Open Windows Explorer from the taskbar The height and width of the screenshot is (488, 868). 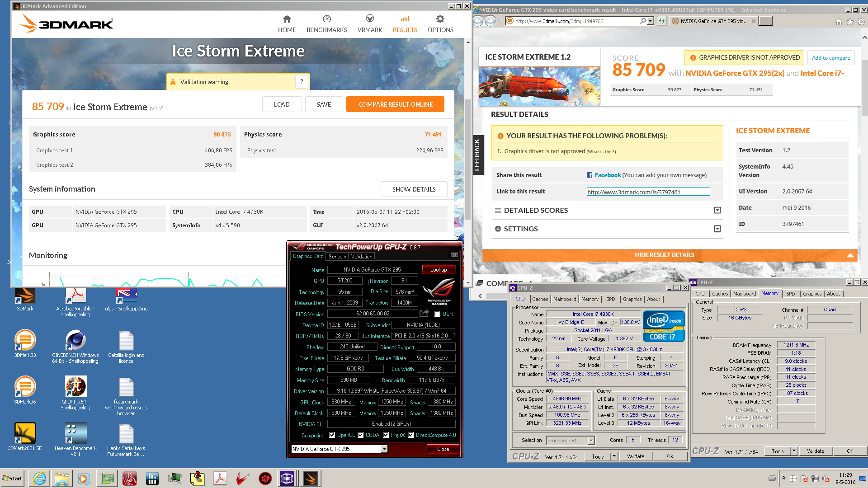[x=62, y=479]
